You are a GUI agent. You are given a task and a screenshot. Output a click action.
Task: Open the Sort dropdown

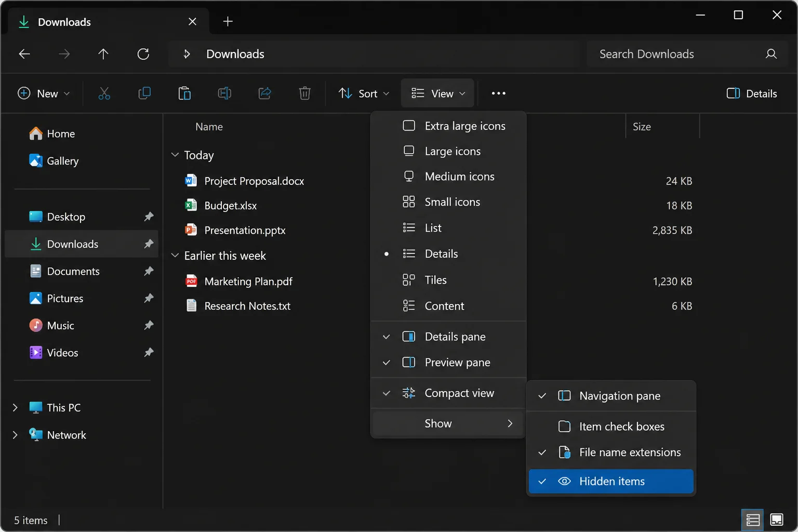(364, 94)
